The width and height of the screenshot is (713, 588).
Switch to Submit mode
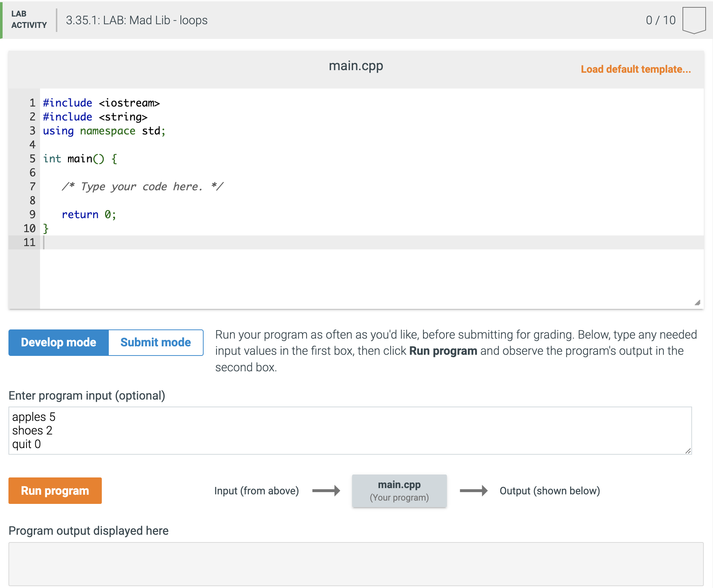pos(155,342)
